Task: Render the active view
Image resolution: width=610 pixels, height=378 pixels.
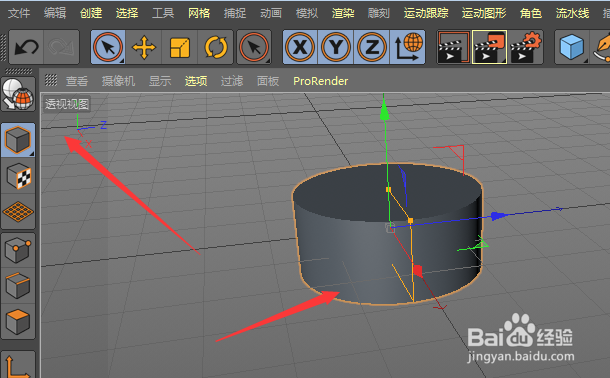Action: [454, 47]
